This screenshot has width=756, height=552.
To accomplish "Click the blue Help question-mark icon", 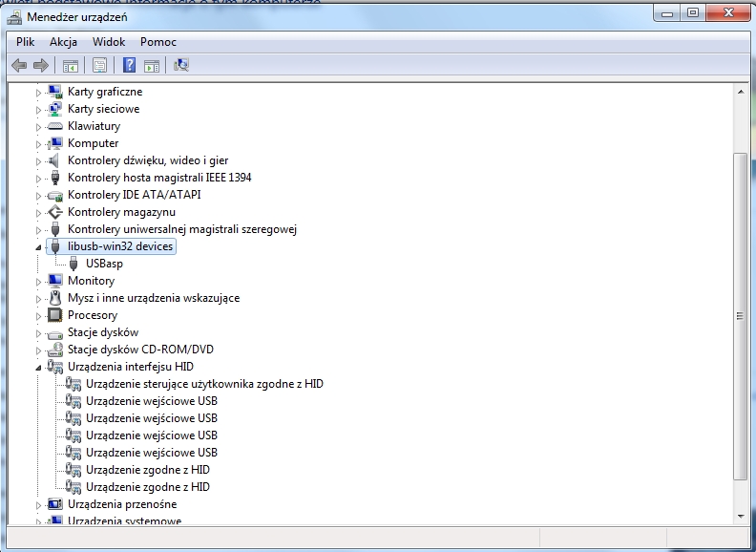I will (129, 65).
